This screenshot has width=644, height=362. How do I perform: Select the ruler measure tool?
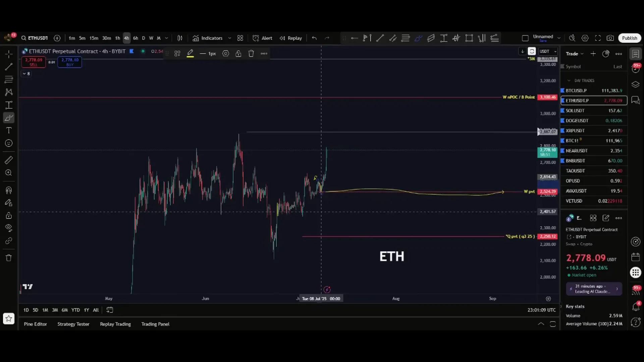point(9,160)
